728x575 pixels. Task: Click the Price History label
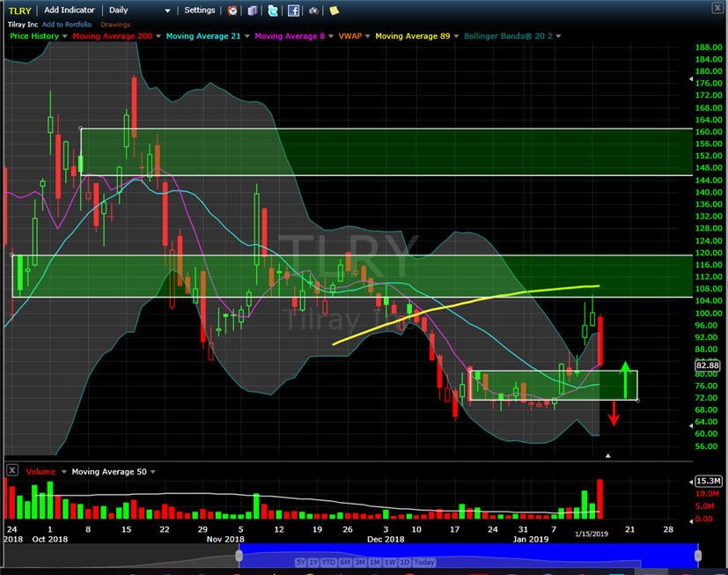click(34, 36)
